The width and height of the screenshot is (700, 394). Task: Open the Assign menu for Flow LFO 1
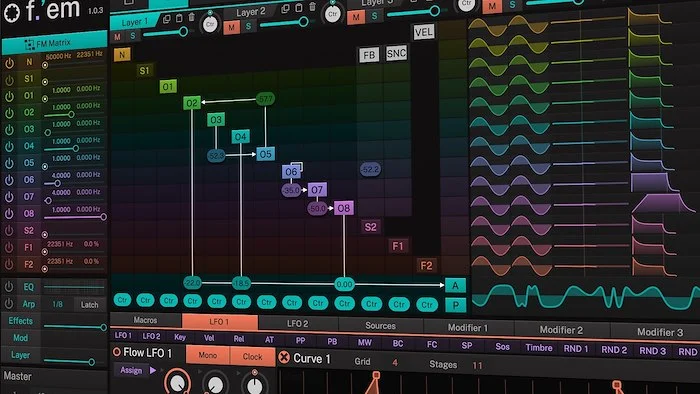coord(131,370)
